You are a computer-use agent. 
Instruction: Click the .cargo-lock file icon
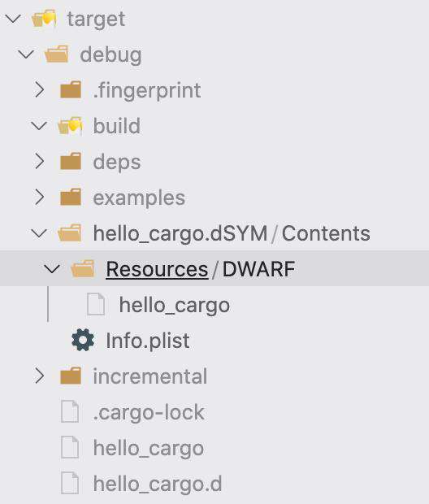70,411
